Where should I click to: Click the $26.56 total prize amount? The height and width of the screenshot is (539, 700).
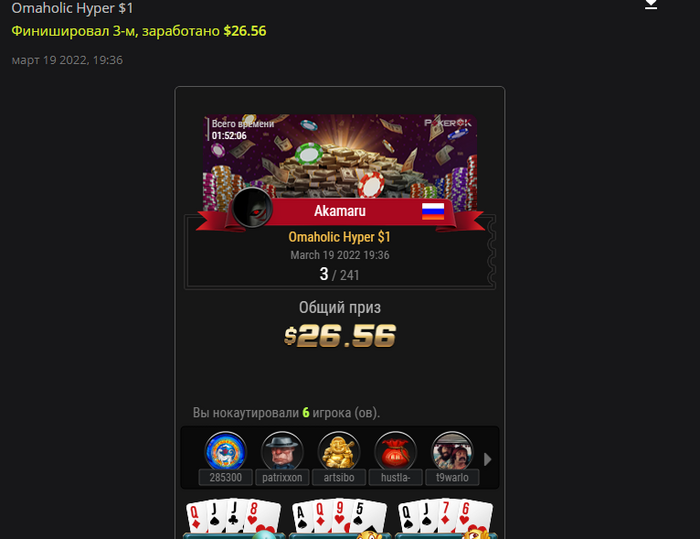340,336
